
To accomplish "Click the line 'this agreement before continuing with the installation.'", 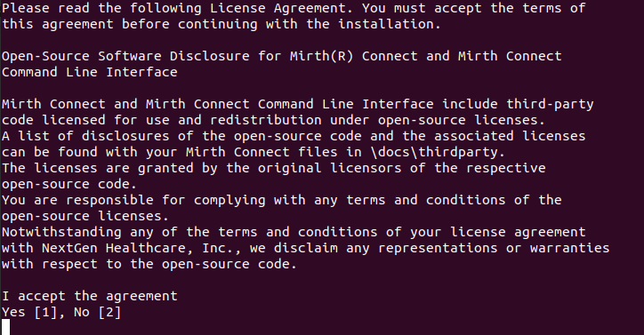I will coord(221,24).
